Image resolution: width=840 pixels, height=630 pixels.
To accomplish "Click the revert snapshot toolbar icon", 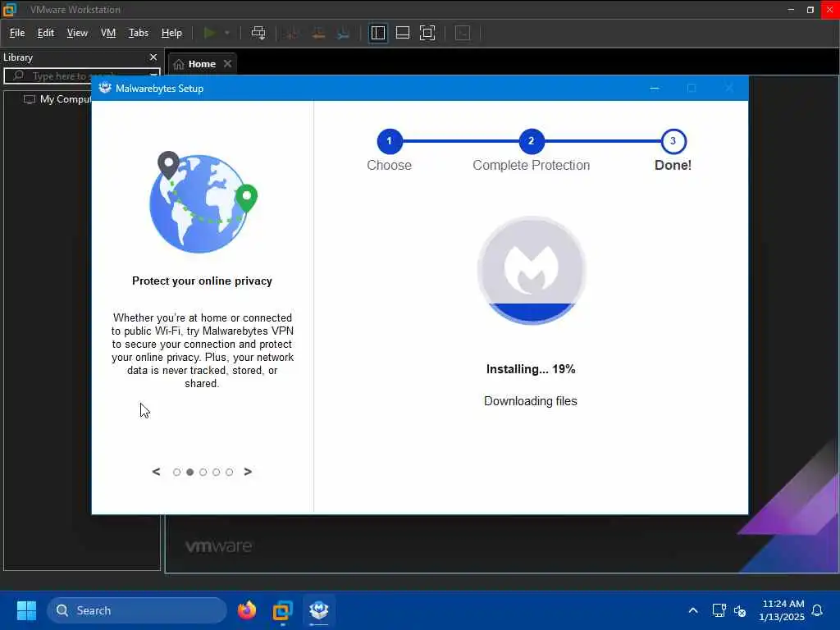I will point(318,33).
